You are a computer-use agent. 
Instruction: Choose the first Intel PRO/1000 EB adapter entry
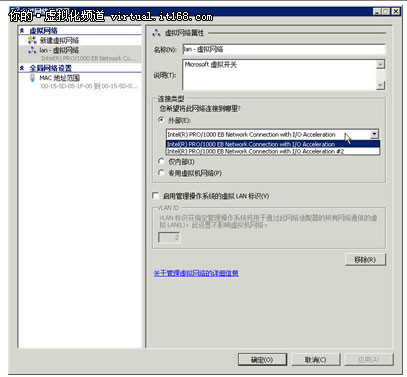pyautogui.click(x=273, y=144)
